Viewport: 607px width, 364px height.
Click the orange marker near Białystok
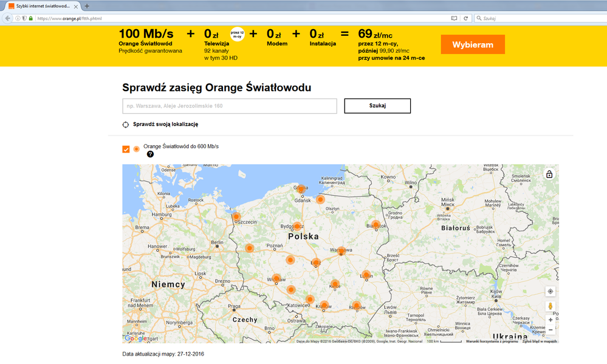pyautogui.click(x=376, y=224)
